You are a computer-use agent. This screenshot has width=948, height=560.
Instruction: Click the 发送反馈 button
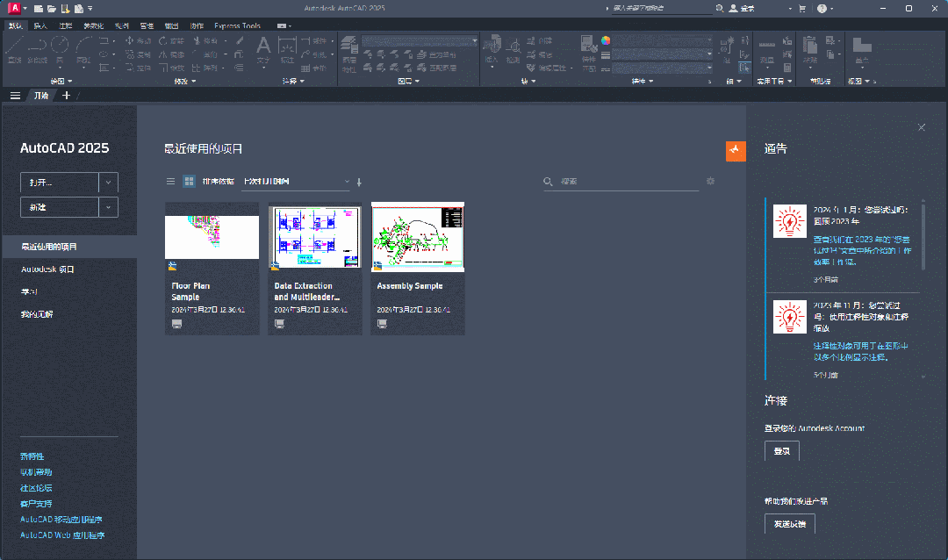tap(790, 524)
